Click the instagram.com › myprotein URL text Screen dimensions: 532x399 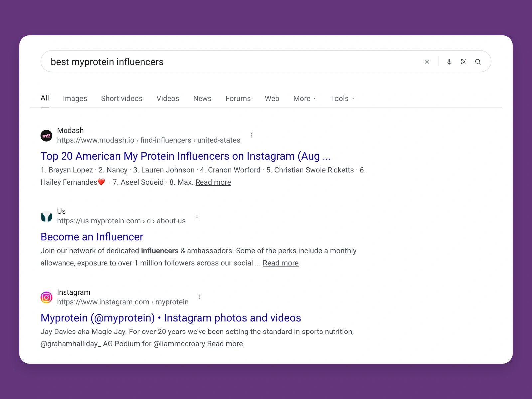coord(123,302)
